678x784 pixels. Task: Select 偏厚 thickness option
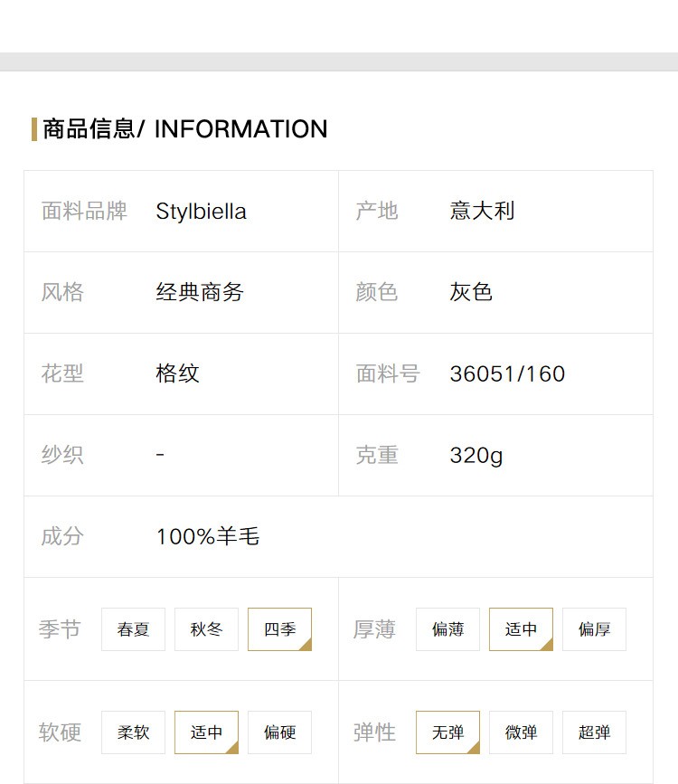[x=594, y=629]
